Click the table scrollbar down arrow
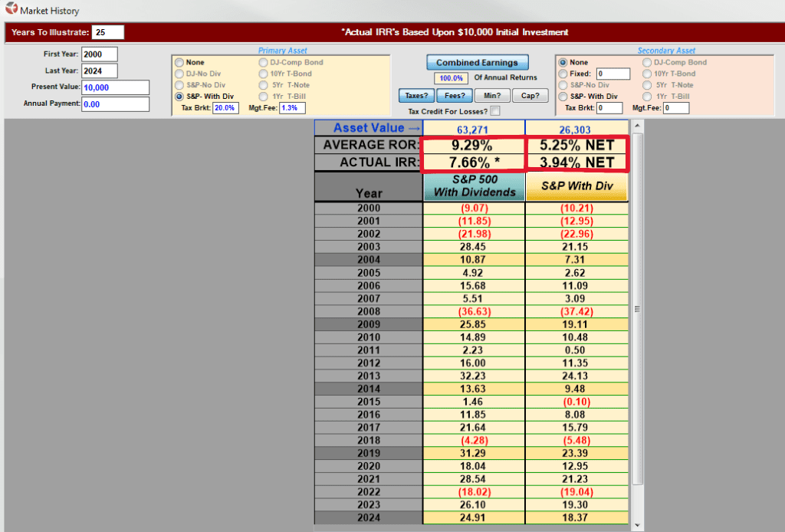 point(637,526)
